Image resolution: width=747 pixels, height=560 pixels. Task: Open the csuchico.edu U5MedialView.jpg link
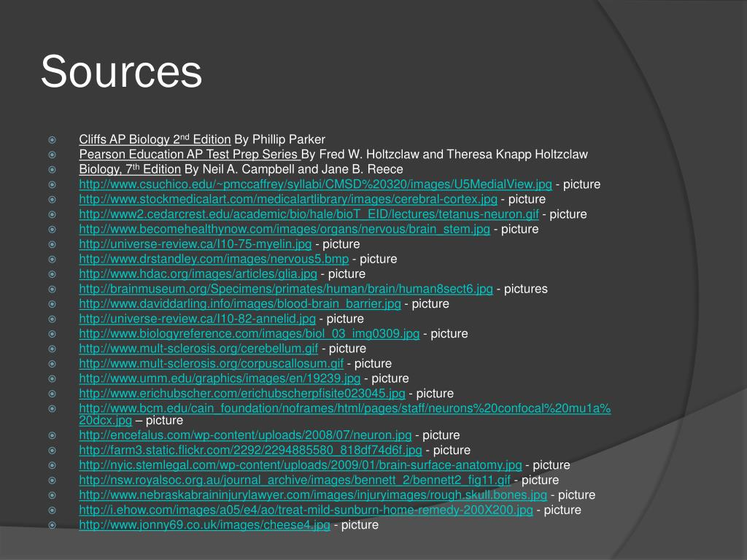[315, 184]
